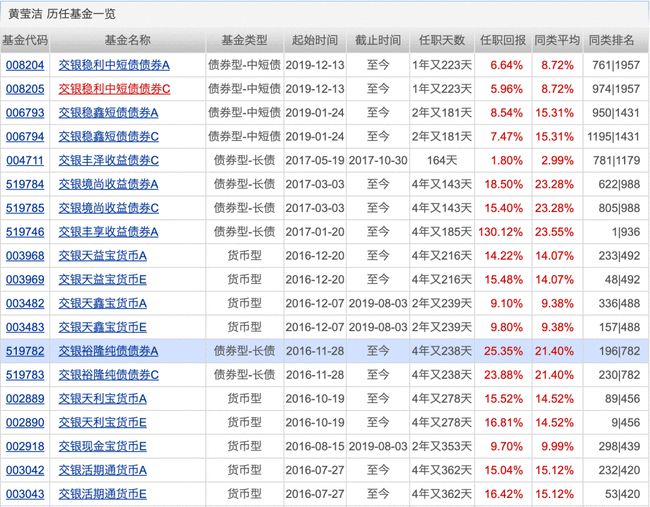Select start date 2016-08-15
The height and width of the screenshot is (507, 650).
315,446
